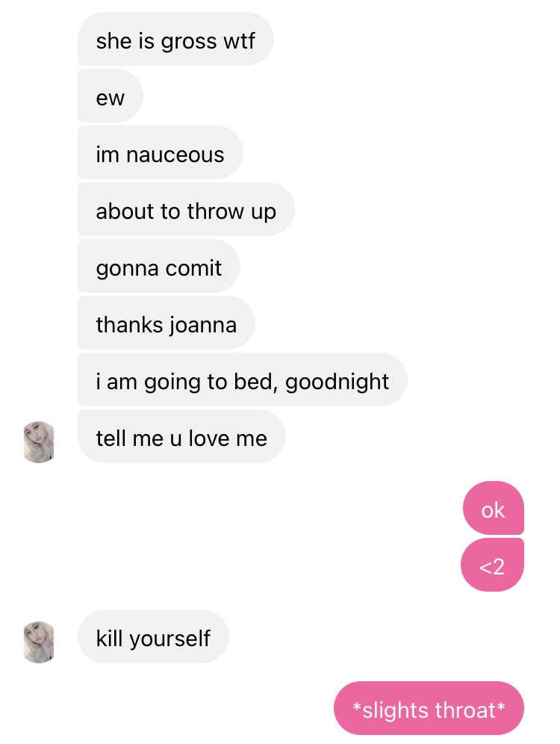Viewport: 560px width, 744px height.
Task: Tap the 'tell me u love me' bubble
Action: (x=181, y=436)
